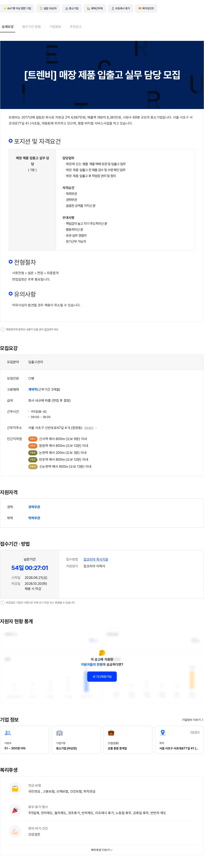Click the blue circle bullet before 포지션 및 자격요건

10,141
